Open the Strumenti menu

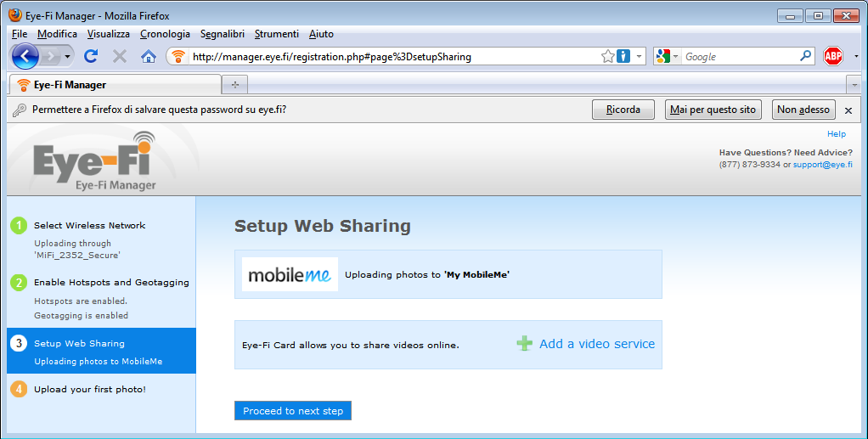coord(276,34)
